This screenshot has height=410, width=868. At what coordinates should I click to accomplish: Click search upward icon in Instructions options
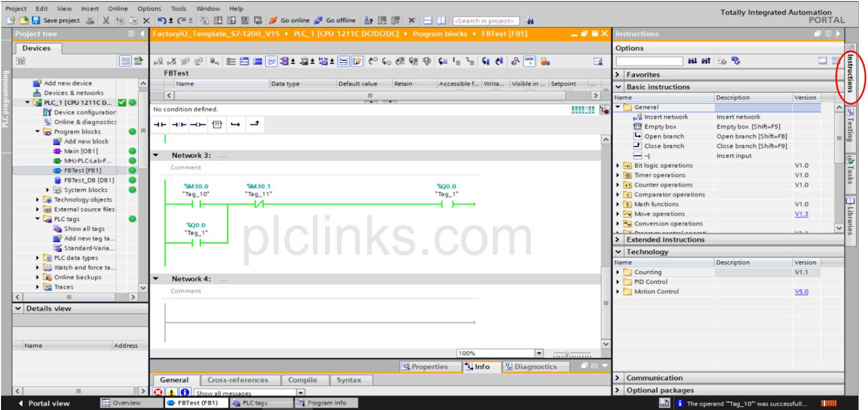706,61
